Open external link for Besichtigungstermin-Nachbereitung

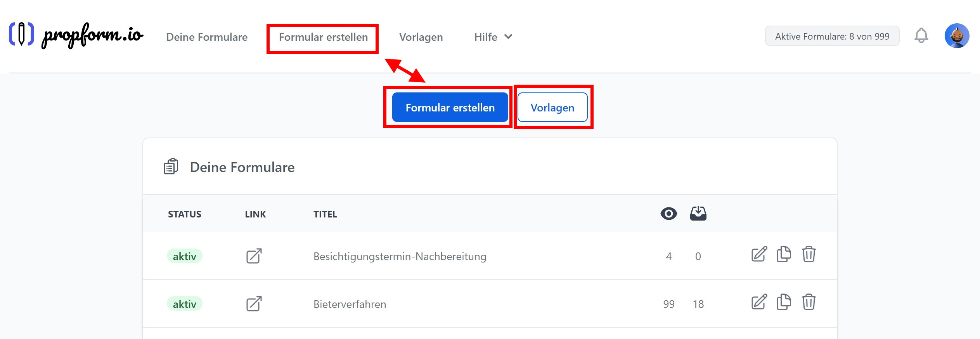[254, 256]
